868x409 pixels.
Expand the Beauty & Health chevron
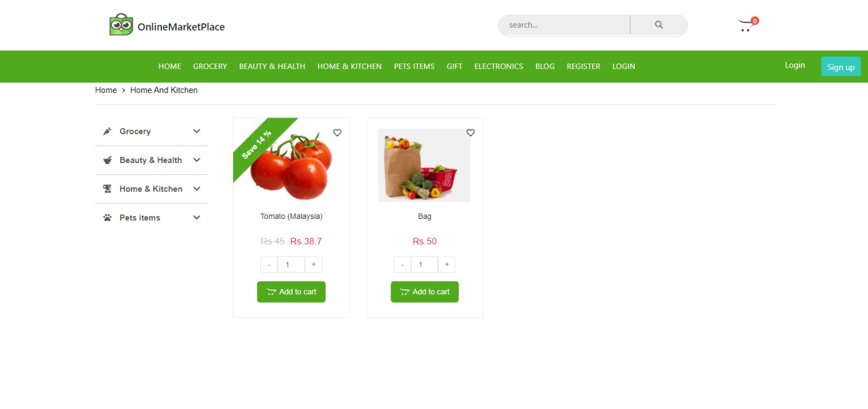197,160
